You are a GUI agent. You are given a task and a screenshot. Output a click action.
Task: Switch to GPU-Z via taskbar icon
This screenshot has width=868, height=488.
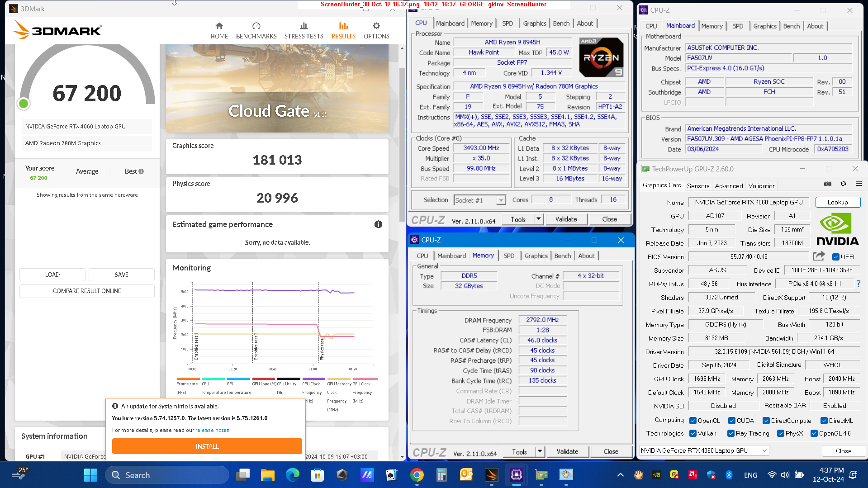click(x=541, y=475)
